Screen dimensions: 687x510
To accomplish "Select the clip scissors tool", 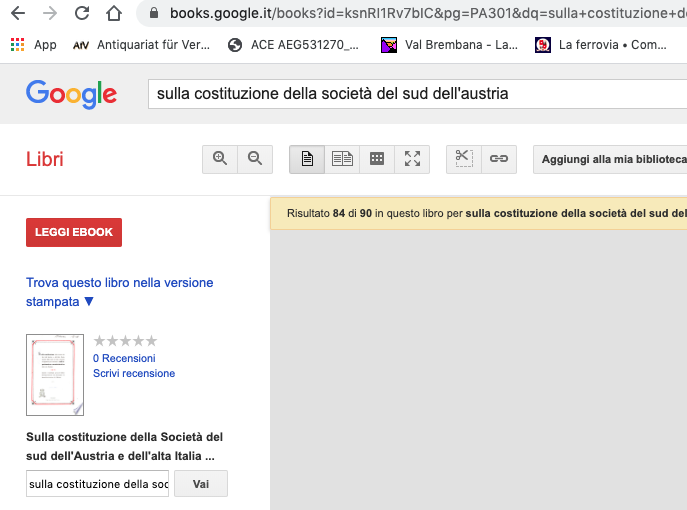I will [x=463, y=159].
